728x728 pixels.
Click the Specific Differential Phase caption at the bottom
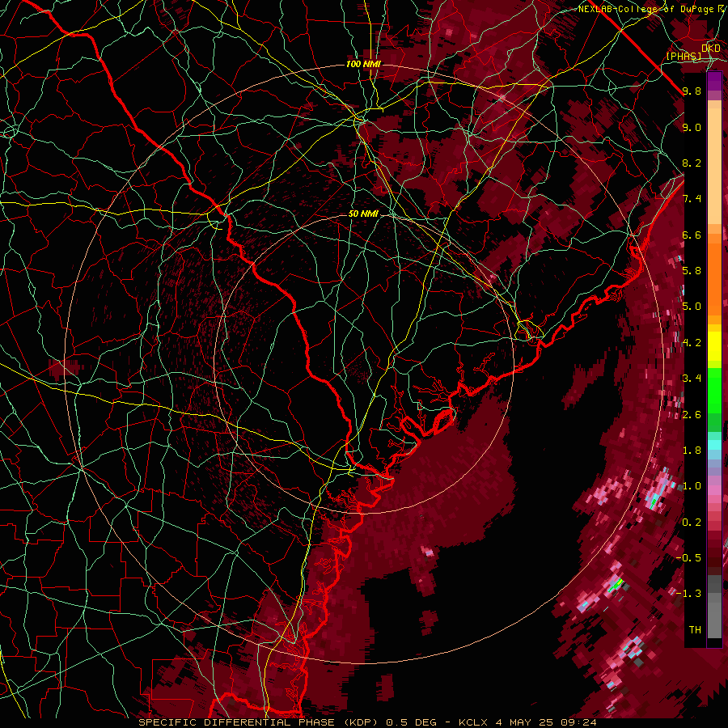coord(368,722)
